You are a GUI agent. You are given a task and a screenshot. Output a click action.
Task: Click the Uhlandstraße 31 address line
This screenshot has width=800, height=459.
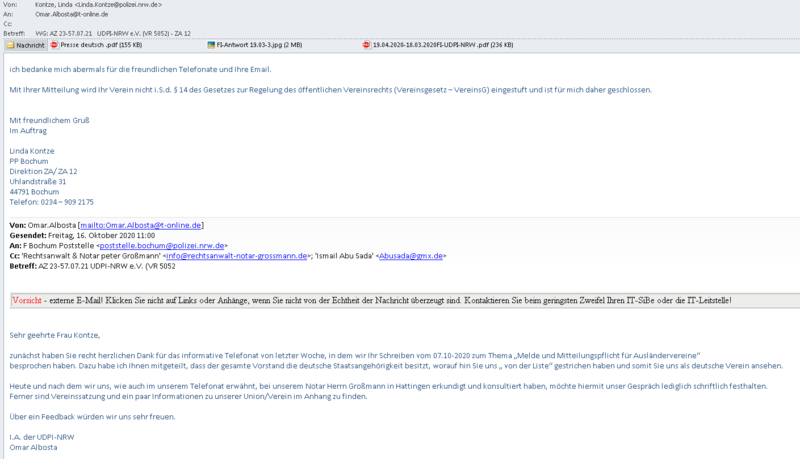pyautogui.click(x=38, y=181)
